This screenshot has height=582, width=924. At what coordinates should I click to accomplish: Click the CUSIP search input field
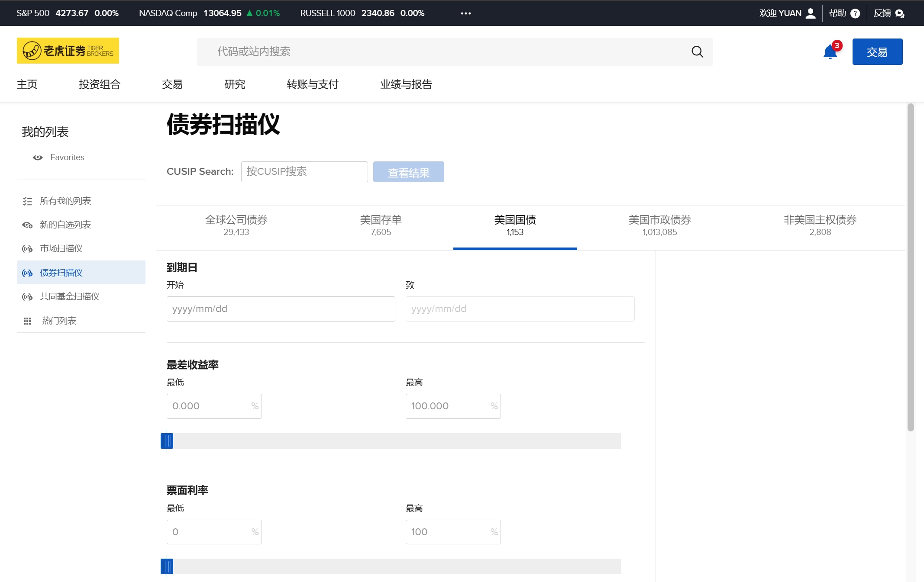coord(304,172)
